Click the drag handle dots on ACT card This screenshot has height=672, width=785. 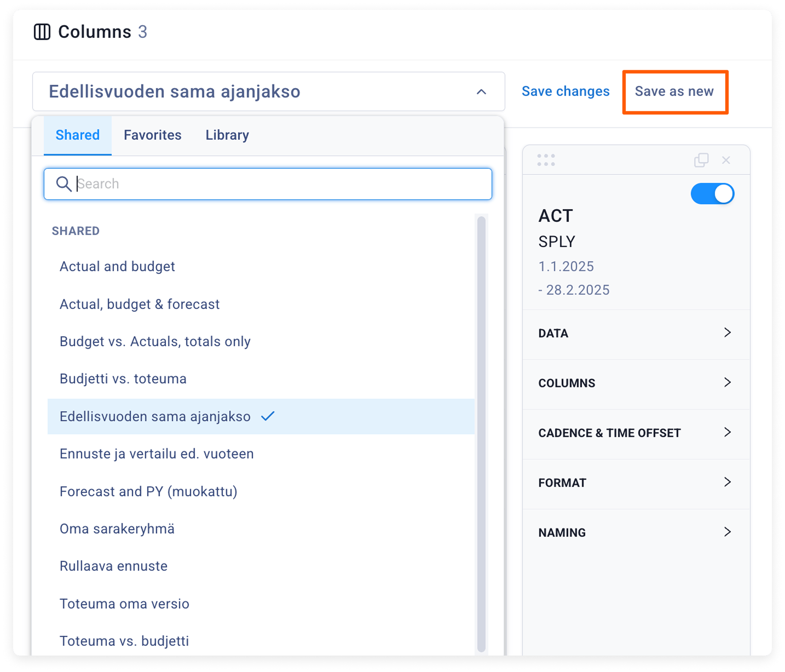click(x=546, y=160)
